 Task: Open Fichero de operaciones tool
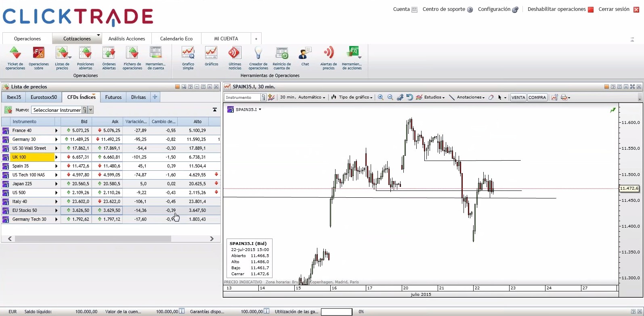[132, 58]
